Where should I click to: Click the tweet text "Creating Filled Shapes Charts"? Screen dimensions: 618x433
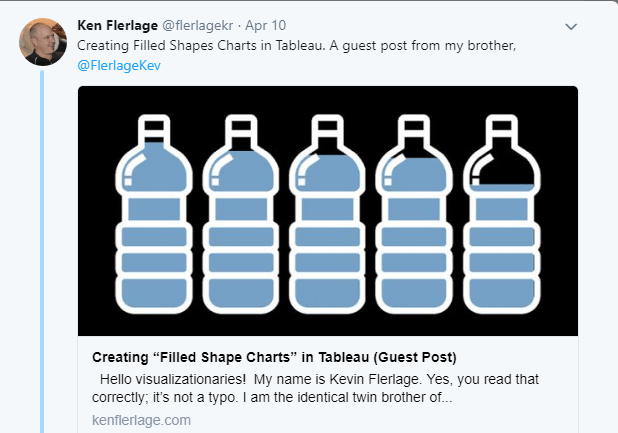point(200,46)
